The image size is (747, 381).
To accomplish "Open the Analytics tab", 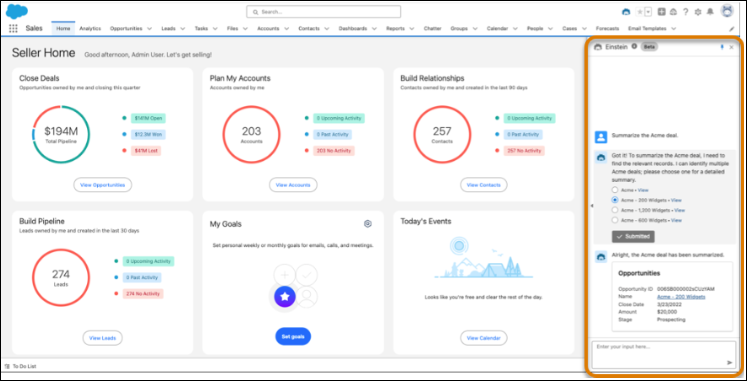I will coord(90,29).
